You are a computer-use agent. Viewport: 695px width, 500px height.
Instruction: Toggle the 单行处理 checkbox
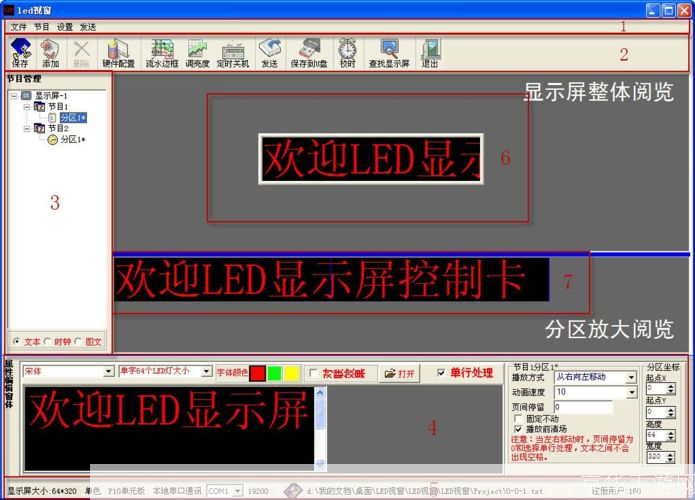click(441, 373)
